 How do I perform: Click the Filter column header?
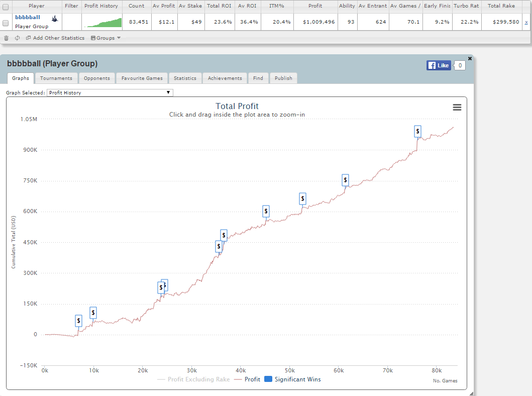click(72, 6)
